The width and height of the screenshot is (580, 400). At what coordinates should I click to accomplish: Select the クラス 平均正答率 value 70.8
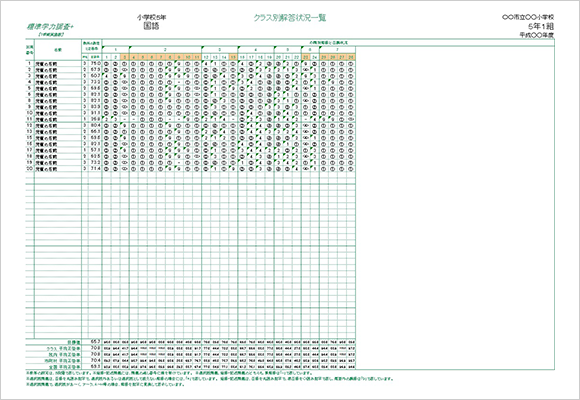point(95,348)
